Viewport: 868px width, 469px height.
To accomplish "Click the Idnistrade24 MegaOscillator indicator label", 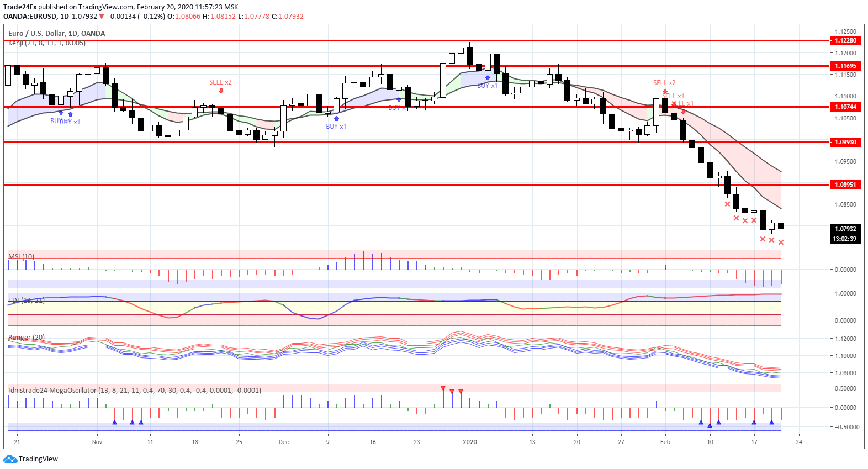I will (135, 391).
